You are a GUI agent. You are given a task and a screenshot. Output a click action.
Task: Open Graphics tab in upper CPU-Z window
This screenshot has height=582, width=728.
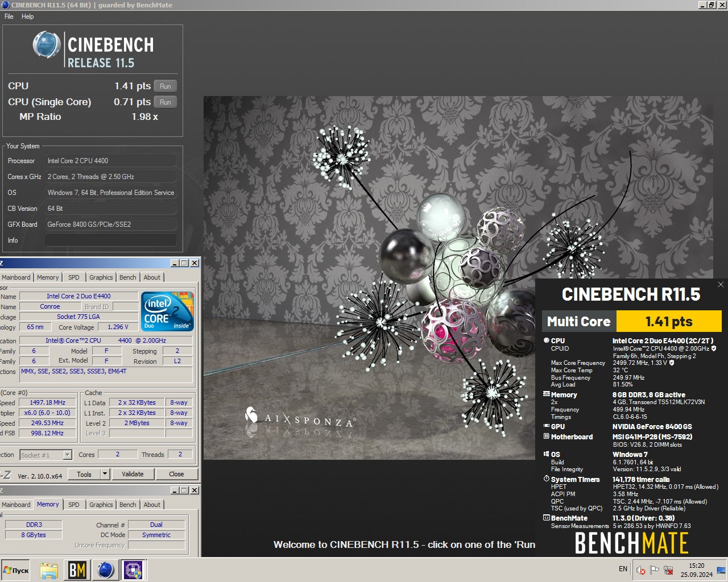pyautogui.click(x=101, y=277)
